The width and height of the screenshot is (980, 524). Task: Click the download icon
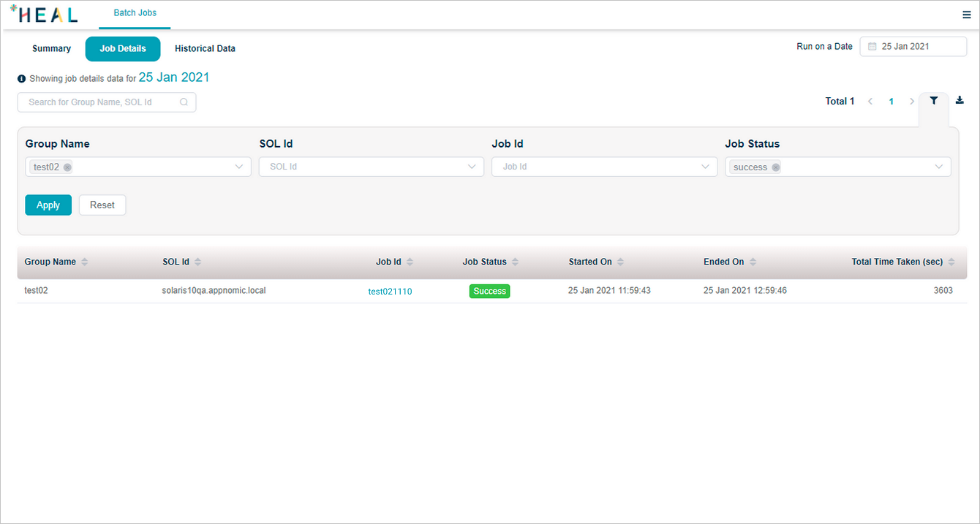pyautogui.click(x=960, y=101)
